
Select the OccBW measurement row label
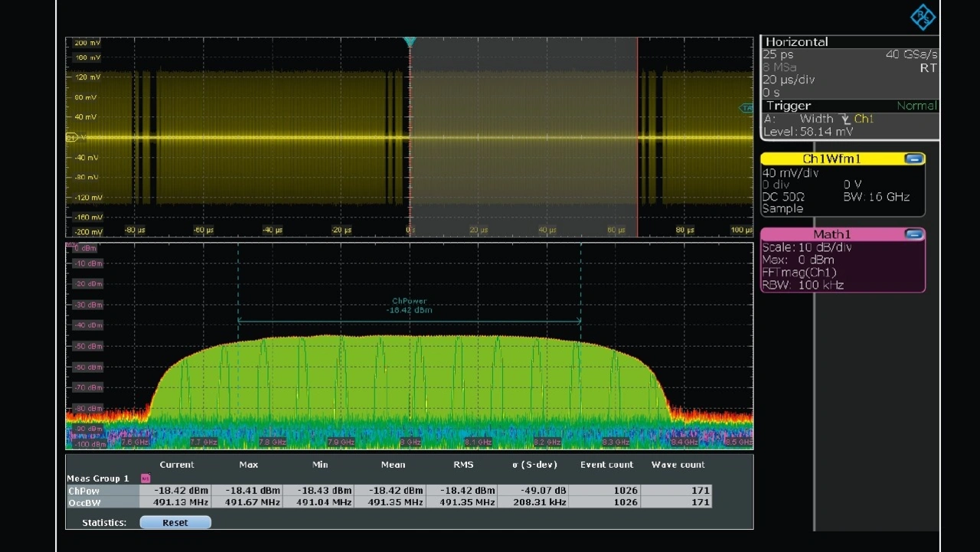pyautogui.click(x=84, y=502)
